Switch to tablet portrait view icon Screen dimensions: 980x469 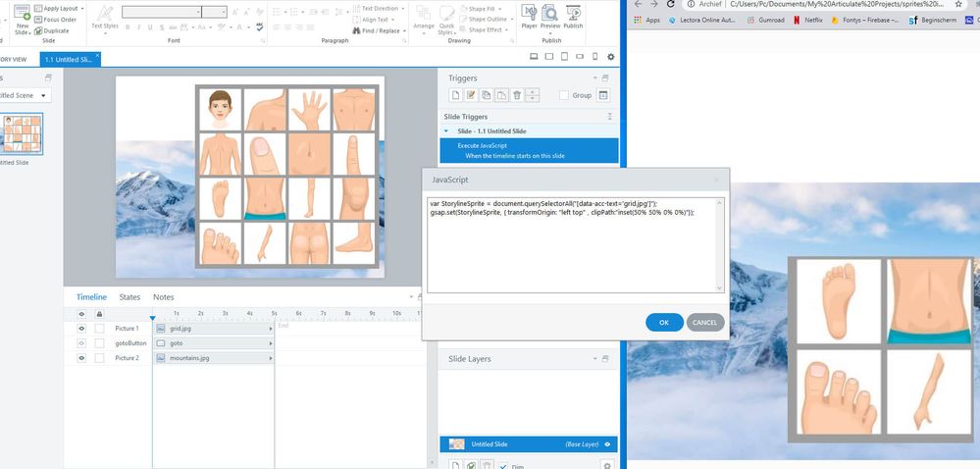click(x=564, y=56)
